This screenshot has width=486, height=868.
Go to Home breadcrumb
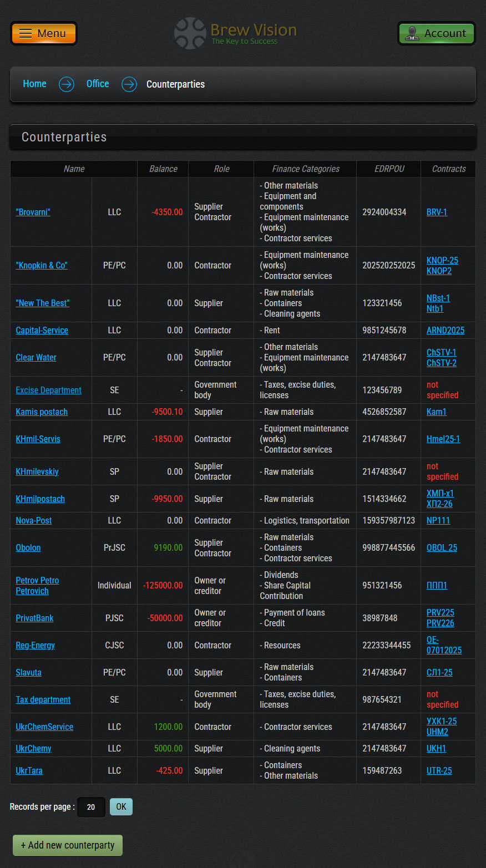pos(34,84)
